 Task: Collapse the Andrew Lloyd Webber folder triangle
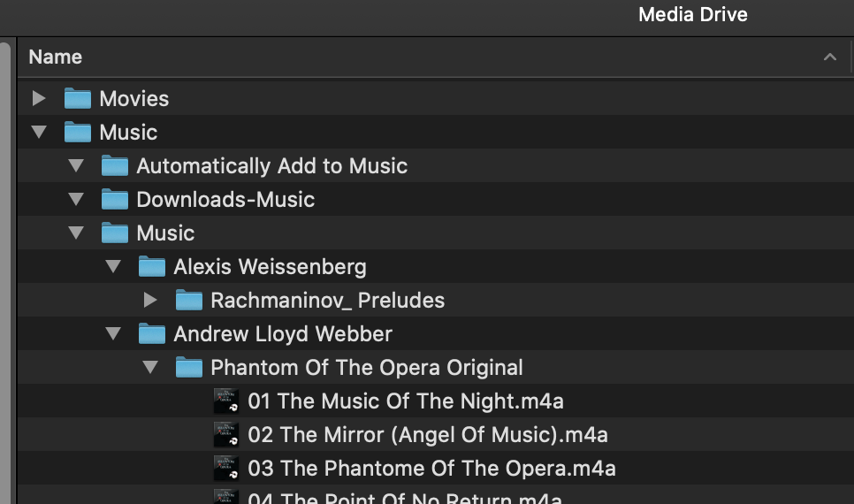point(113,333)
